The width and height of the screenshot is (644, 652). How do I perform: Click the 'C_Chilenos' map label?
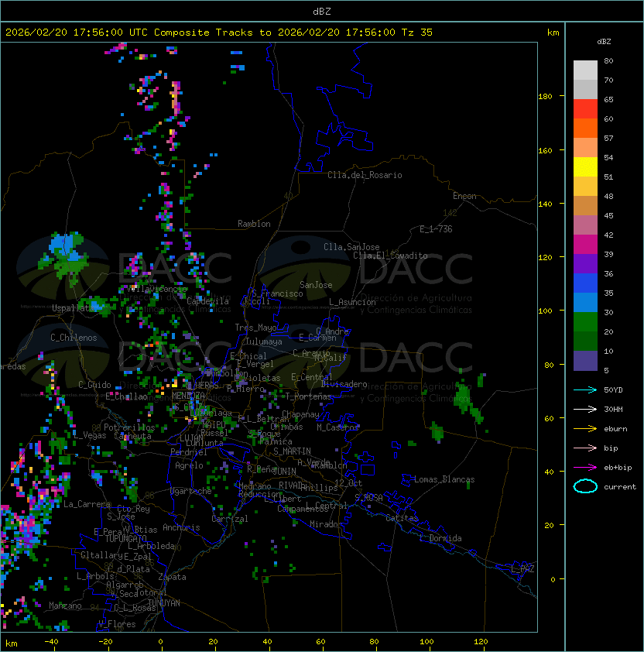(x=74, y=338)
